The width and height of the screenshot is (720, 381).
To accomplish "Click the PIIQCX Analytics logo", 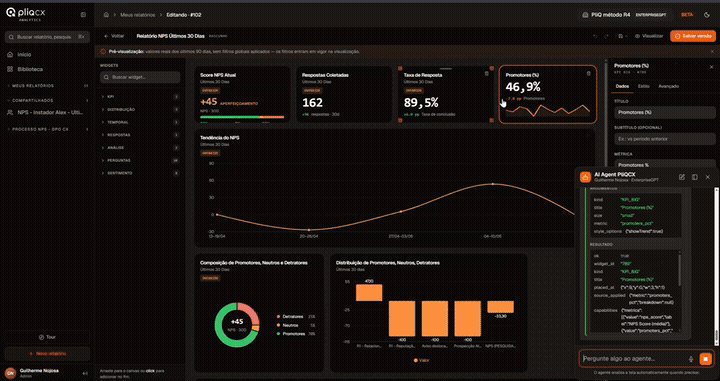I will (x=25, y=14).
